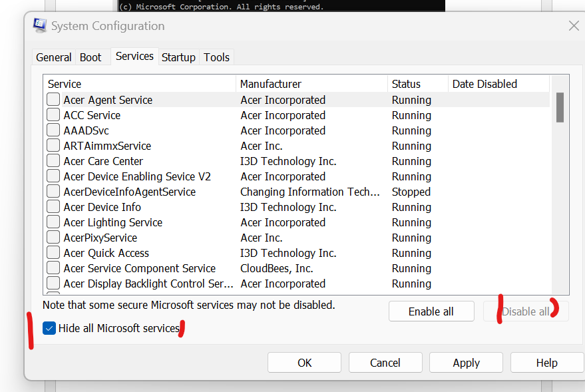Click the services list vertical scrollbar thumb

(x=560, y=107)
